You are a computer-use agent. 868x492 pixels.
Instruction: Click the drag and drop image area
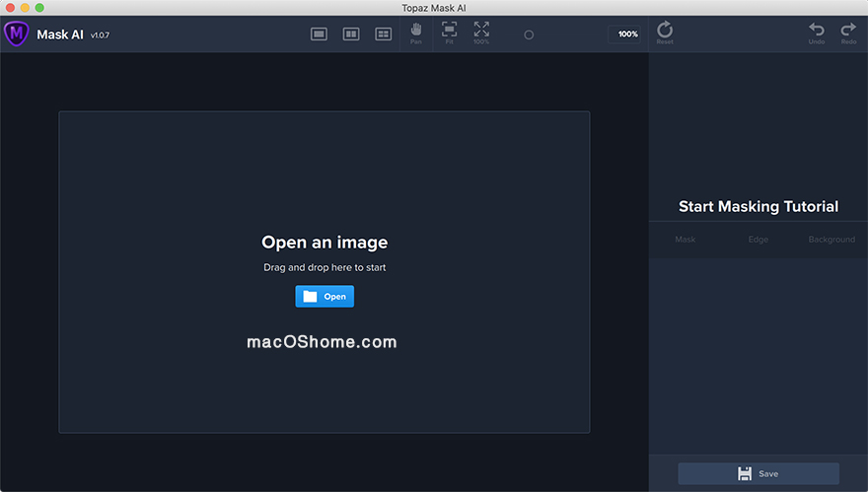point(325,272)
